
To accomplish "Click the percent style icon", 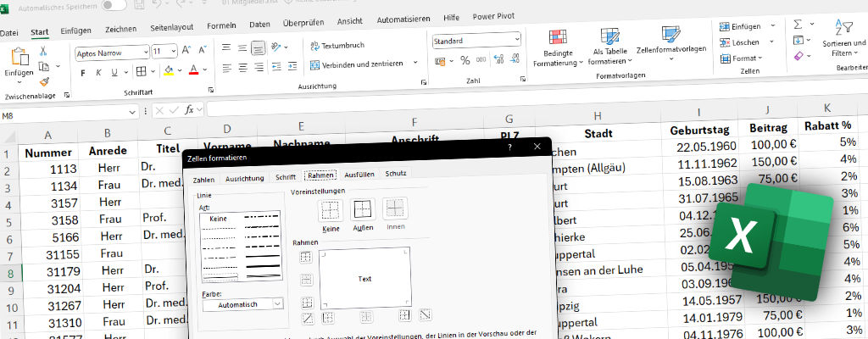I will pyautogui.click(x=465, y=60).
